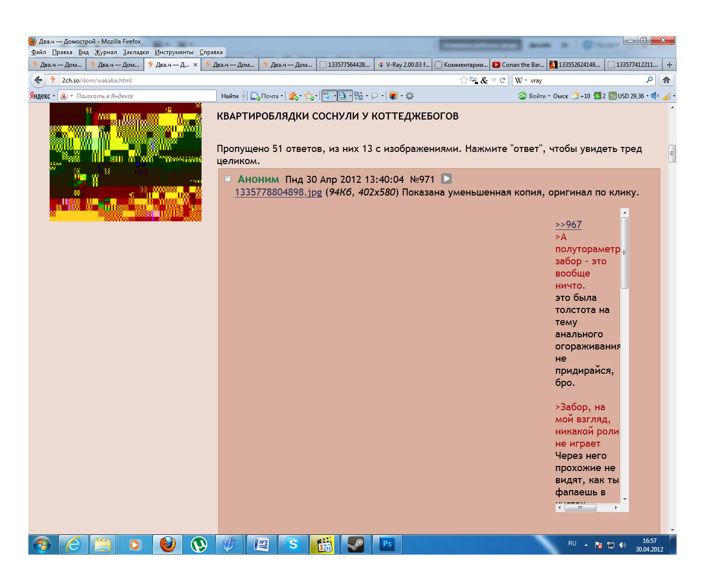Open the 1335778804898.jpg file link

click(x=279, y=192)
